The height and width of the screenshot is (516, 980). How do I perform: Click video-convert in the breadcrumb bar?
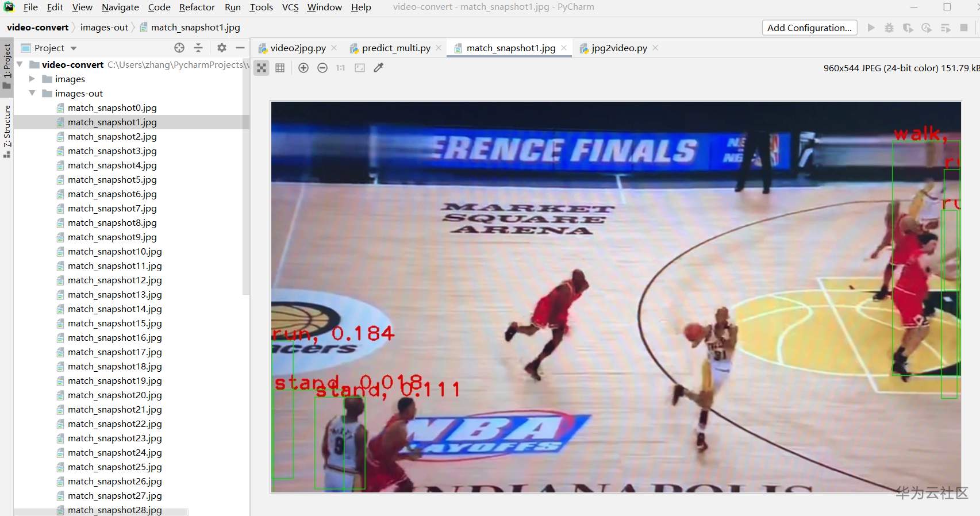(x=37, y=28)
